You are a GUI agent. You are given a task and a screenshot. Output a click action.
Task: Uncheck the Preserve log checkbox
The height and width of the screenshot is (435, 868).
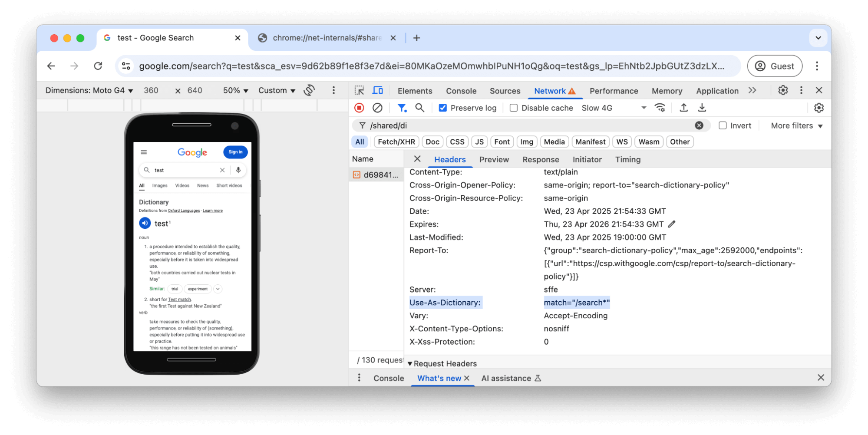pos(442,108)
